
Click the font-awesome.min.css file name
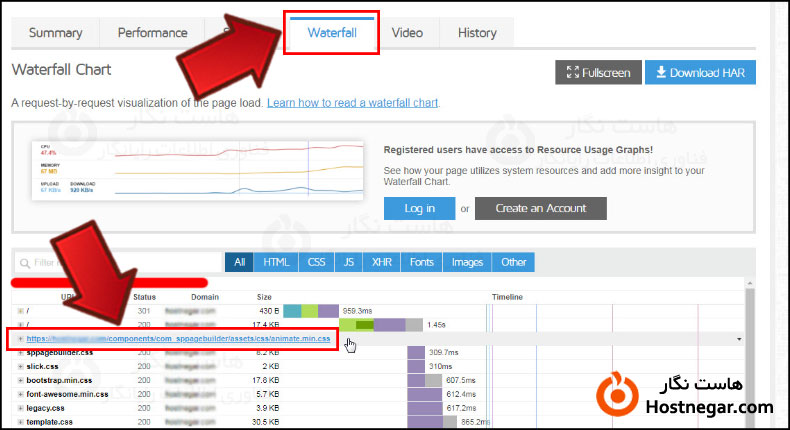tap(68, 394)
